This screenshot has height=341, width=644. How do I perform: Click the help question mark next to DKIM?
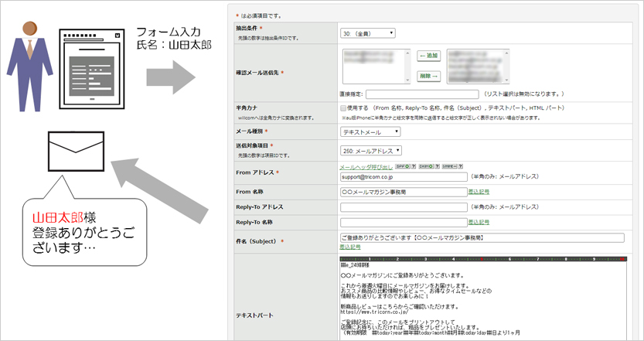click(438, 166)
